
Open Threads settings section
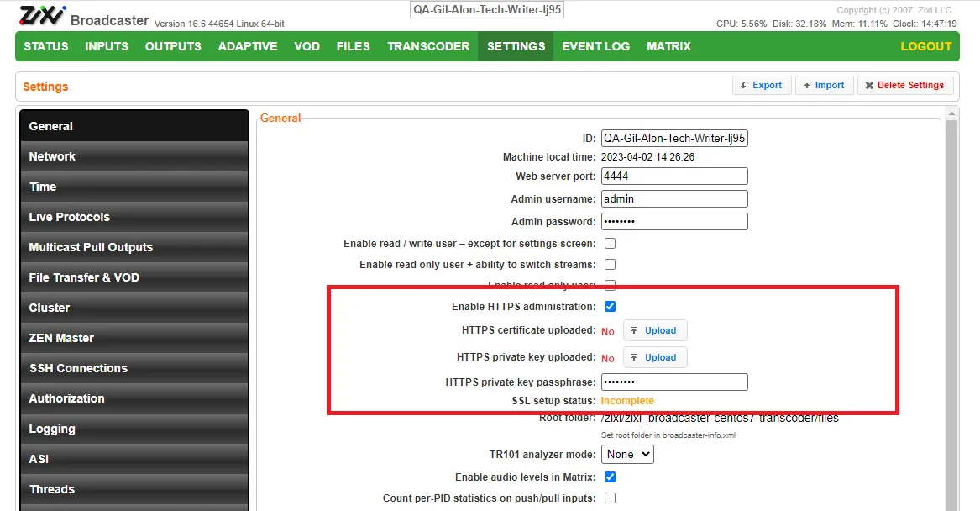[x=134, y=489]
